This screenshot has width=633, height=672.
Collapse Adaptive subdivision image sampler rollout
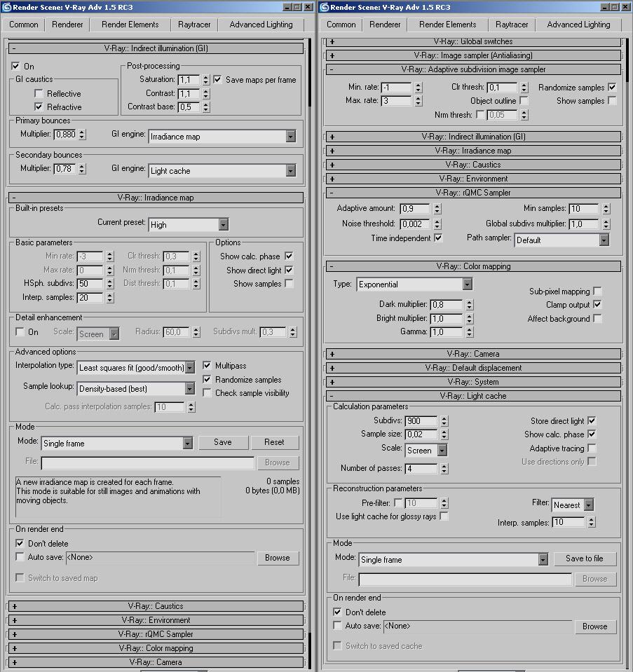[x=473, y=69]
